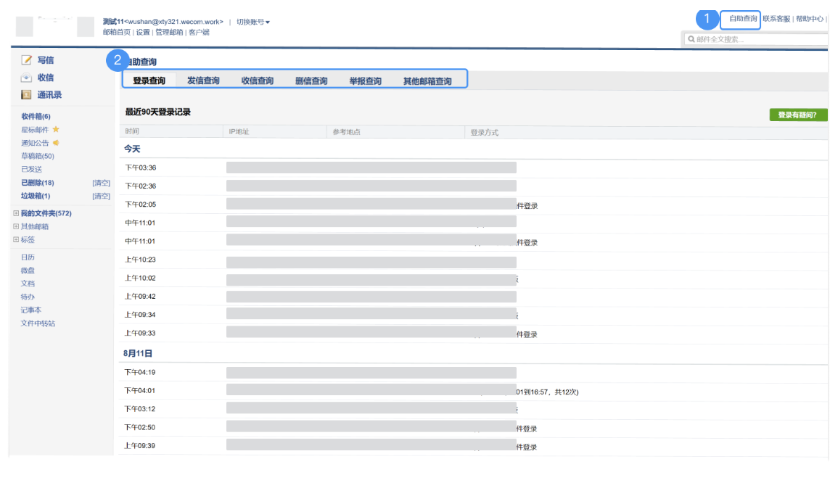
Task: Open the 管理邮箱 link
Action: click(x=169, y=32)
